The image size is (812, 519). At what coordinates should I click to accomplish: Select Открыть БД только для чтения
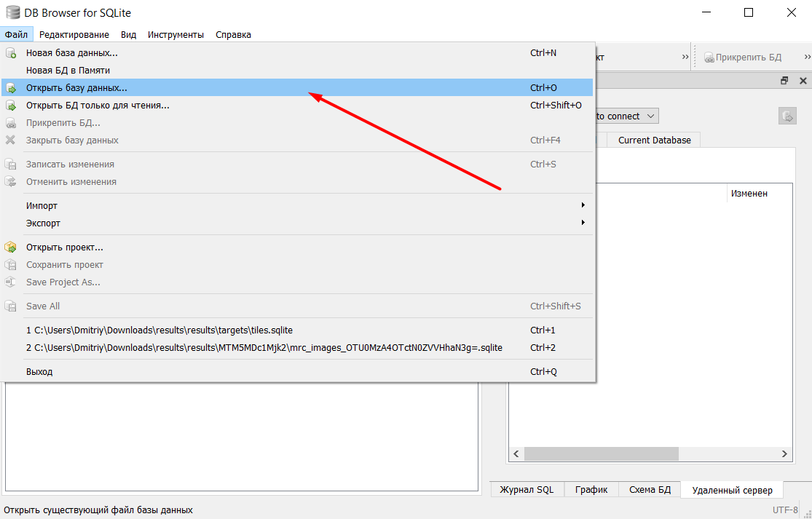[297, 106]
